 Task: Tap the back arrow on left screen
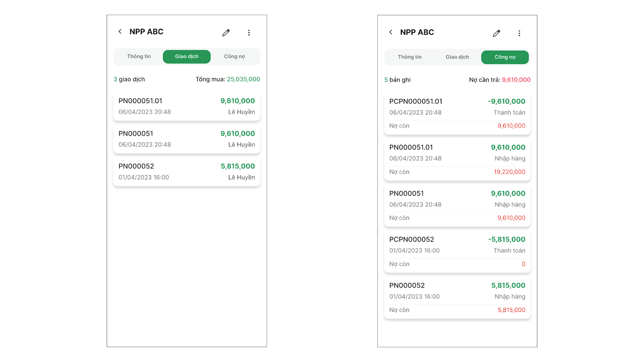click(120, 31)
